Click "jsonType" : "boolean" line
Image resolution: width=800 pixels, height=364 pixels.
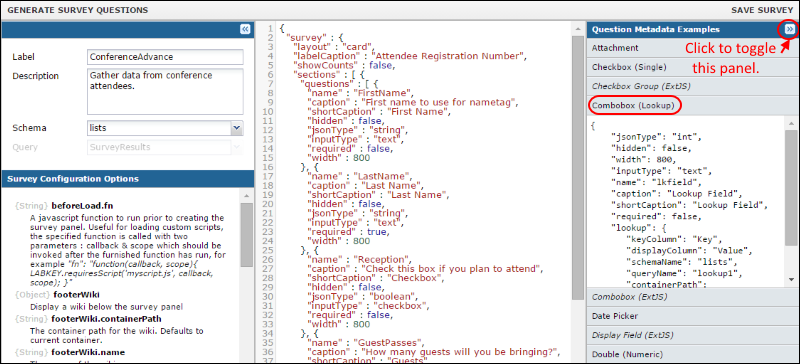[362, 297]
